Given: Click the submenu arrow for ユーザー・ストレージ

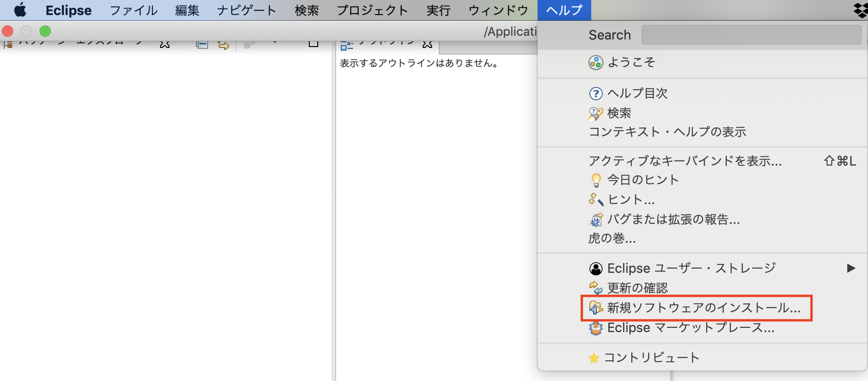Looking at the screenshot, I should (851, 268).
